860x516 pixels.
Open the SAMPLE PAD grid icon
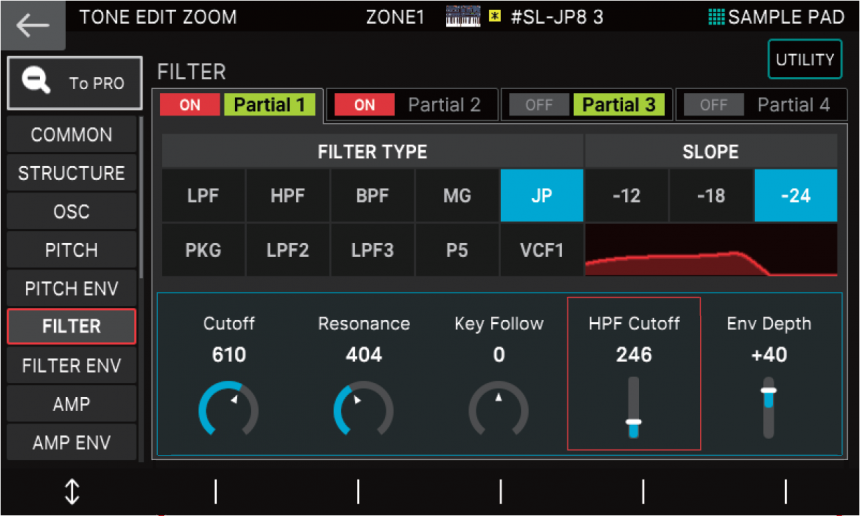pyautogui.click(x=716, y=17)
